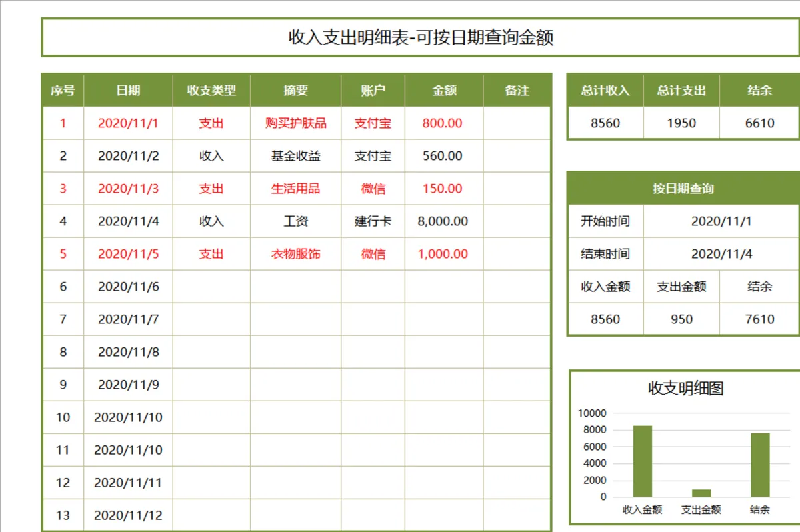800x532 pixels.
Task: Select the 基金收益 summary cell
Action: 296,156
